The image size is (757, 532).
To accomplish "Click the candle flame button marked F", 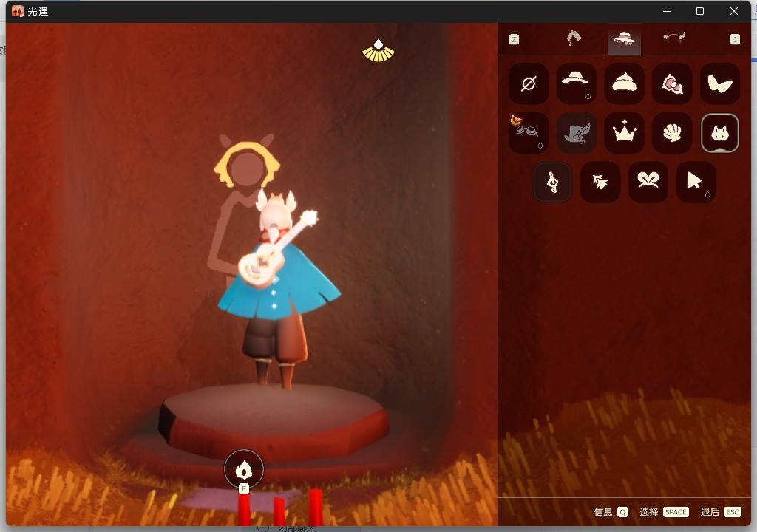I will click(x=244, y=469).
